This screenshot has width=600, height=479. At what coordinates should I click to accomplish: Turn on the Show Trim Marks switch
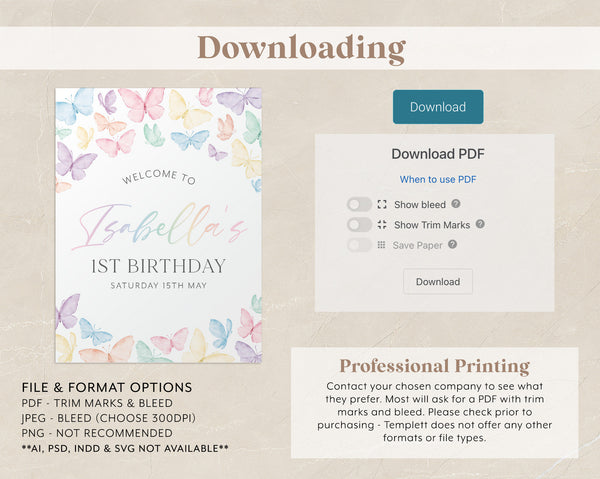[359, 225]
